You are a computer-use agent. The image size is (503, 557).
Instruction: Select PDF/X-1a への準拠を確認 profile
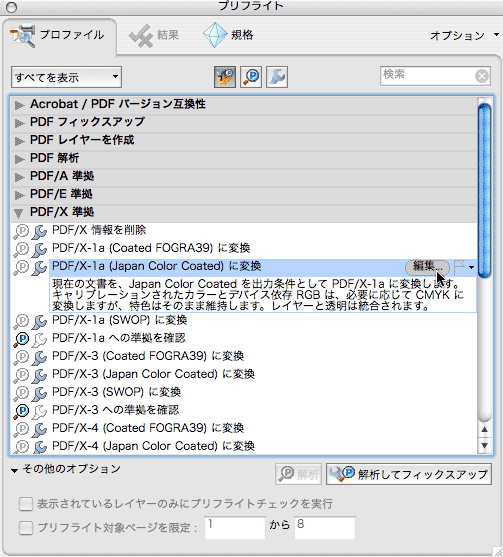119,338
